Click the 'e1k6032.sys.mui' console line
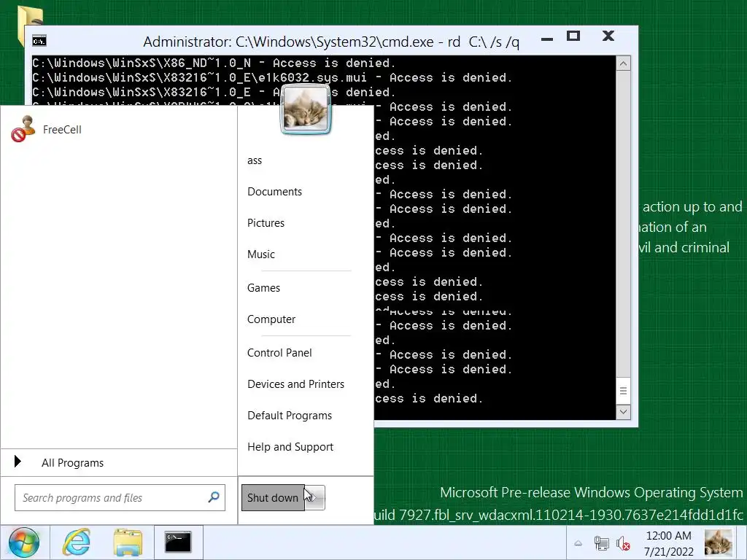This screenshot has height=560, width=747. pos(272,77)
